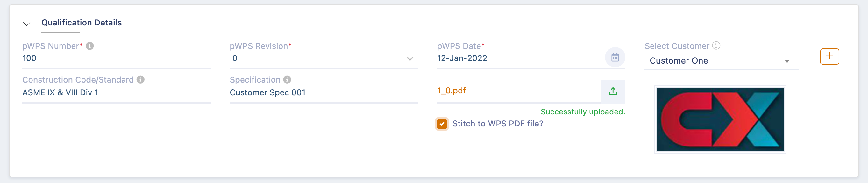Click the upload file icon
Screen dimensions: 868x183
click(613, 91)
